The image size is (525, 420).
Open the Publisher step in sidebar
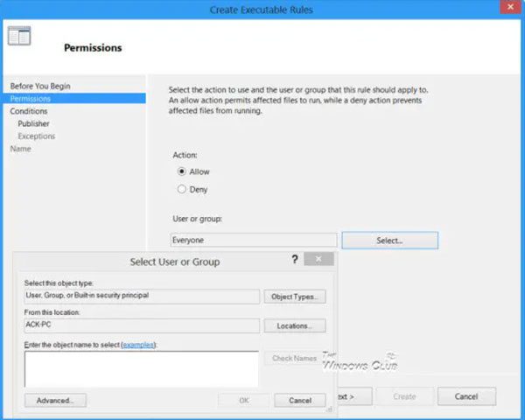[33, 123]
